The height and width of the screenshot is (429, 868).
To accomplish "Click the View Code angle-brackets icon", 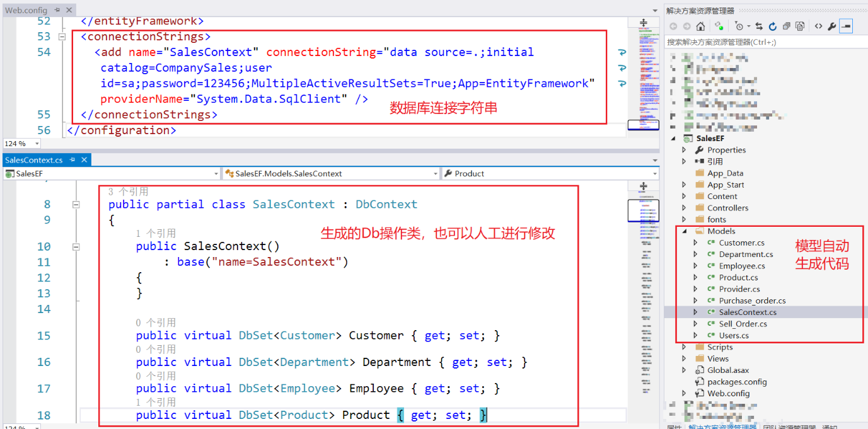I will pos(818,26).
